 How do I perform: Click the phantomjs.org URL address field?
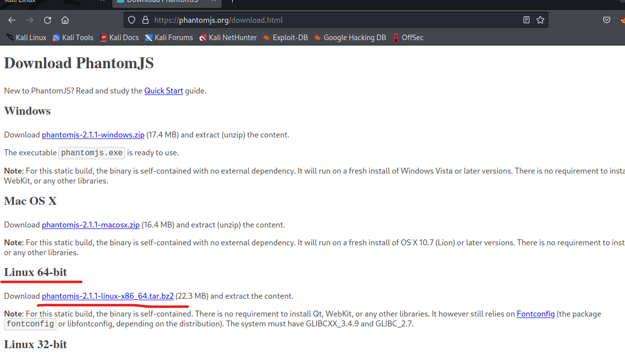pos(336,20)
